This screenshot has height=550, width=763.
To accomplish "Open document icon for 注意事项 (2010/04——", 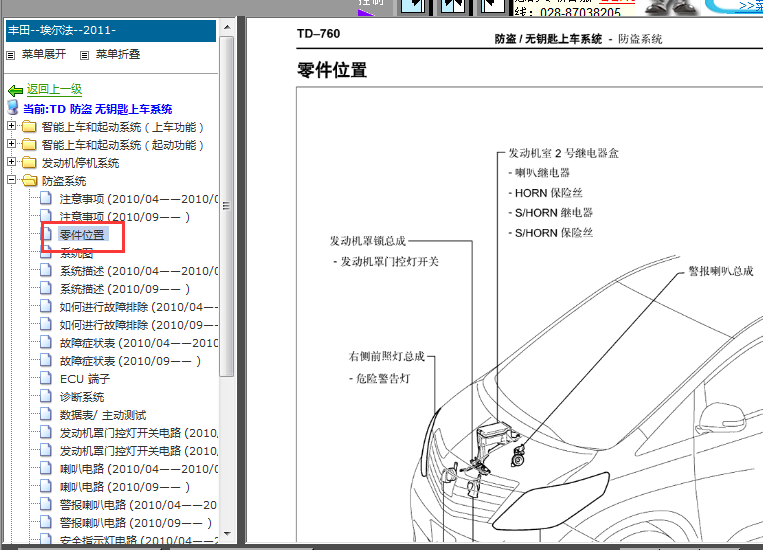I will (x=46, y=198).
